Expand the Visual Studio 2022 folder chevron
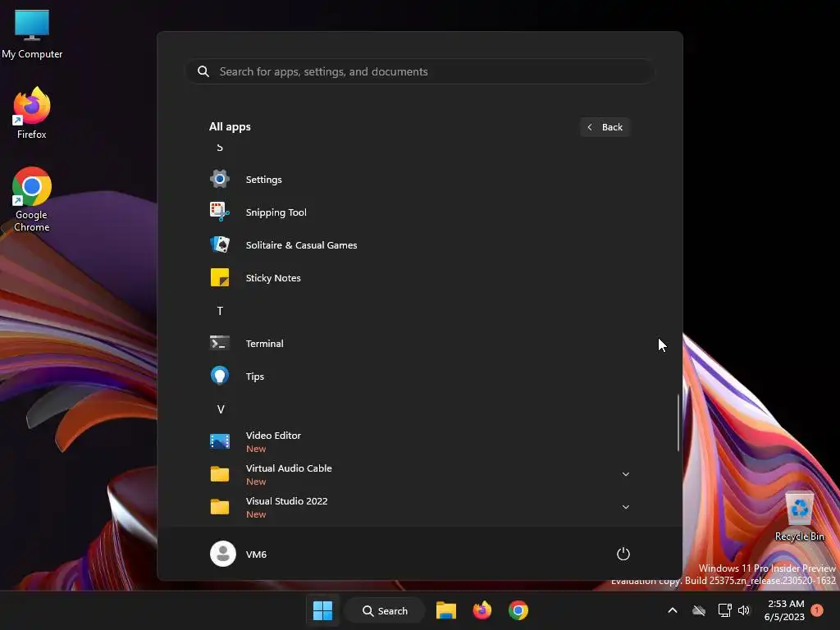This screenshot has width=840, height=630. 625,507
